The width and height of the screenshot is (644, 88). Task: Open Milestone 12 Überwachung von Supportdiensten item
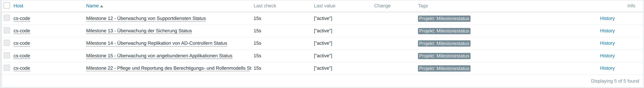click(146, 19)
